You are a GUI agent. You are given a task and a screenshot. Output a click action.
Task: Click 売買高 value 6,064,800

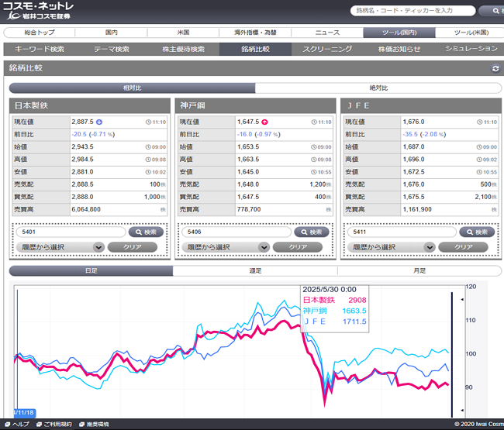click(x=86, y=209)
